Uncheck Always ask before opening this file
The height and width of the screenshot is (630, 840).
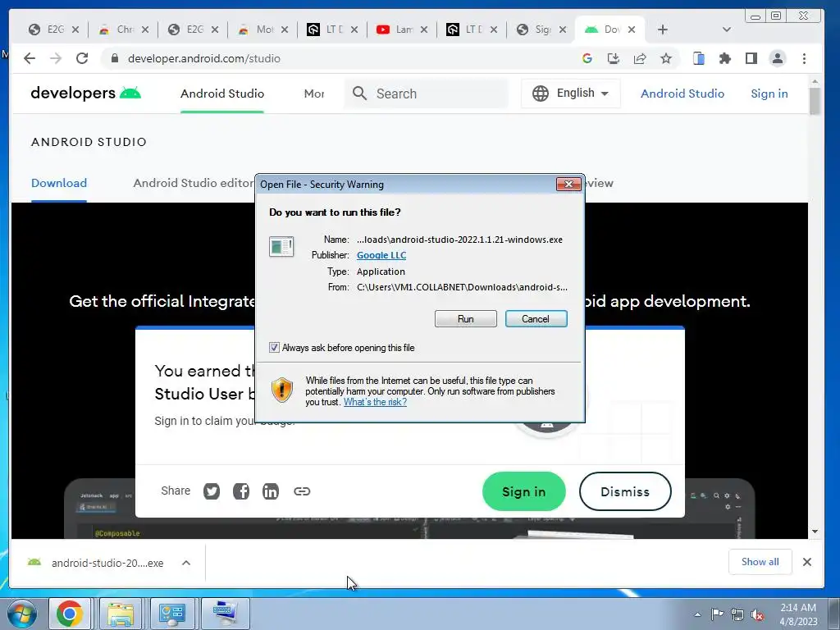click(x=274, y=348)
